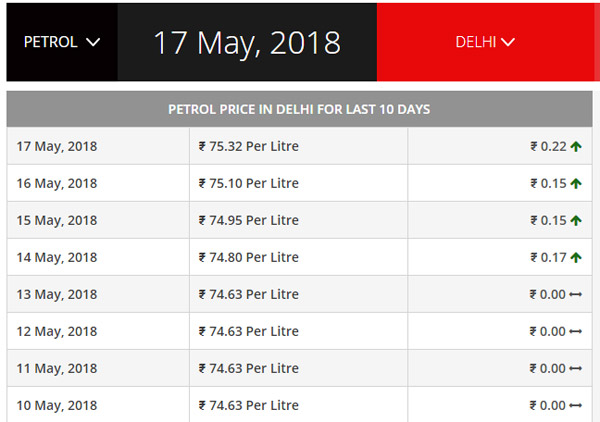Click the ₹ 0.22 price change value
This screenshot has height=422, width=600.
(548, 147)
